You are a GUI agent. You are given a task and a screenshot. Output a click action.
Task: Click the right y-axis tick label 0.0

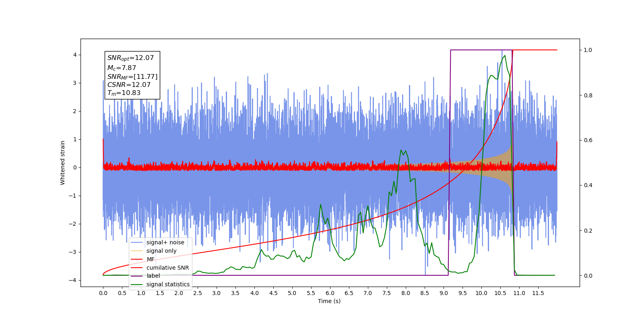click(588, 276)
